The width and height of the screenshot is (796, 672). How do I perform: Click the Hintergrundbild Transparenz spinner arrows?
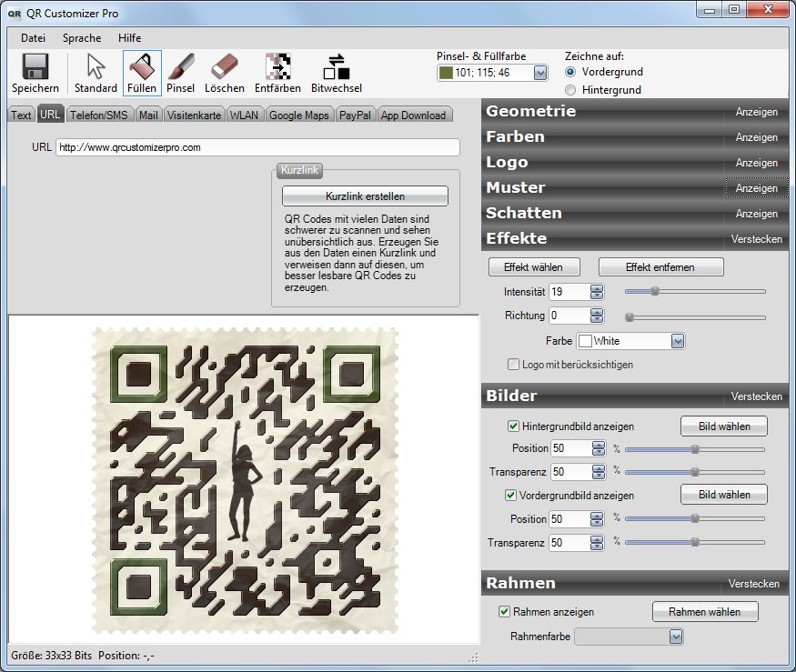[599, 472]
